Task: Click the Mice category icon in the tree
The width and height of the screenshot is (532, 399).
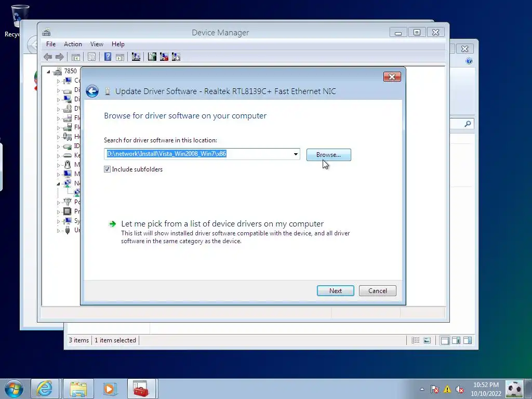Action: pos(68,165)
